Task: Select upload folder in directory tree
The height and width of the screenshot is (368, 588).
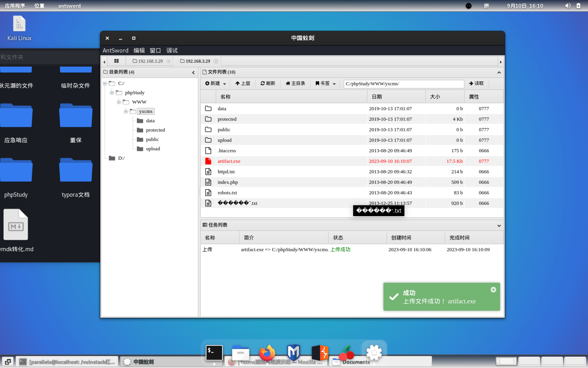Action: tap(153, 149)
